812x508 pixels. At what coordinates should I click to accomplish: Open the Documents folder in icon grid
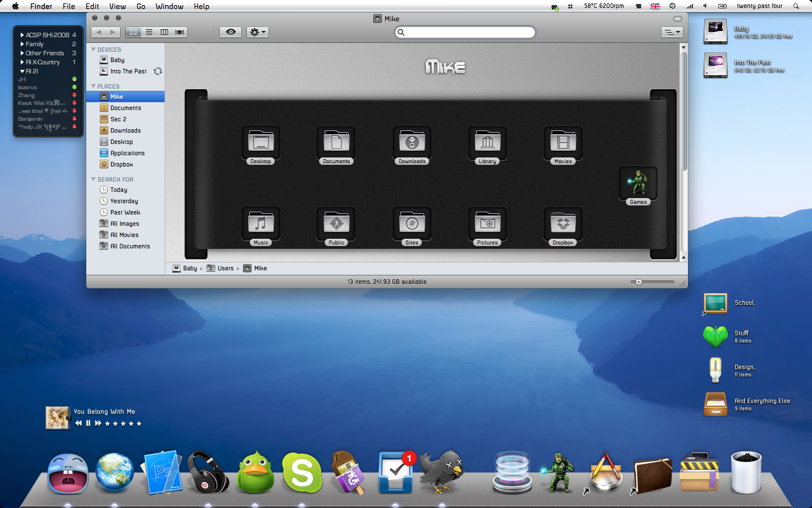click(336, 142)
